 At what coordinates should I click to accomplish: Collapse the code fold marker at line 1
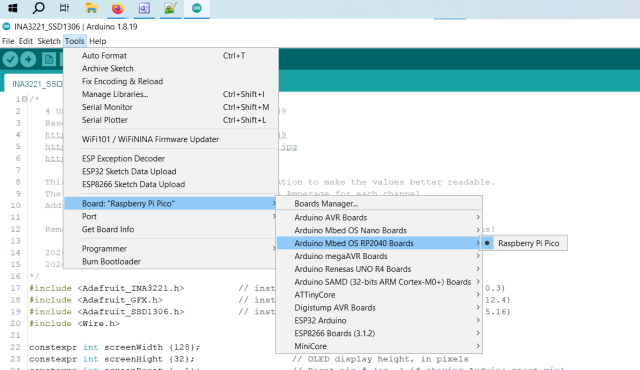point(24,99)
